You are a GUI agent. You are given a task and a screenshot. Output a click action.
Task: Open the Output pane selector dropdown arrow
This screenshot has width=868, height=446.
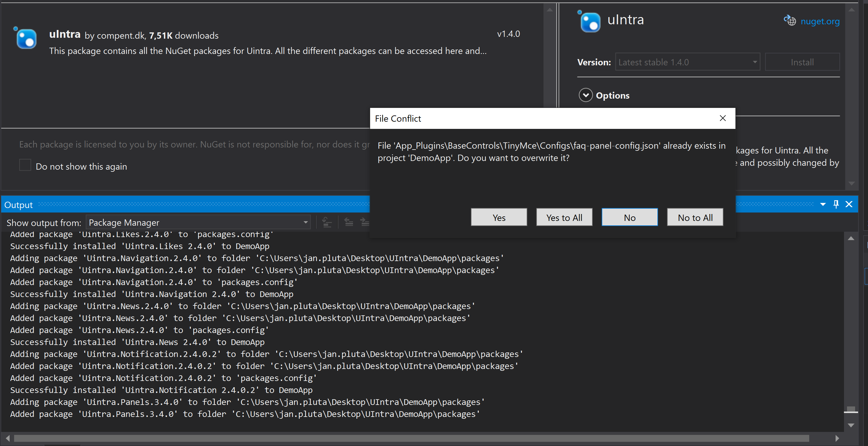coord(823,204)
